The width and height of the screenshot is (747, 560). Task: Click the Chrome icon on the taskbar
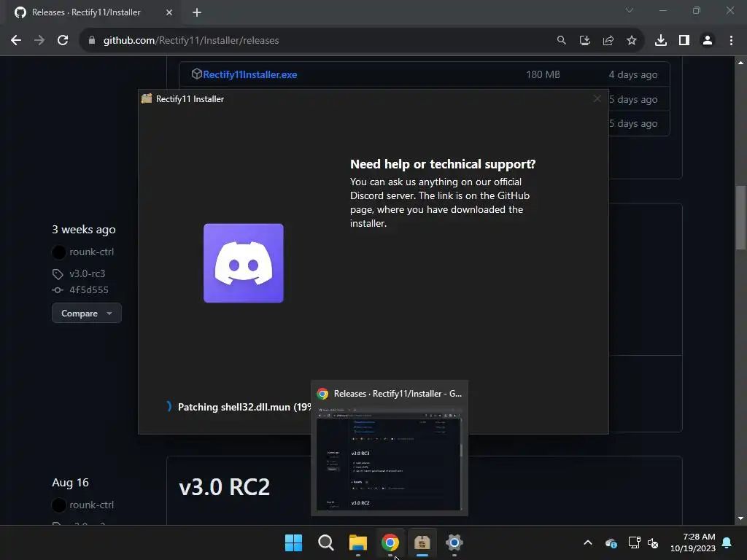[390, 542]
